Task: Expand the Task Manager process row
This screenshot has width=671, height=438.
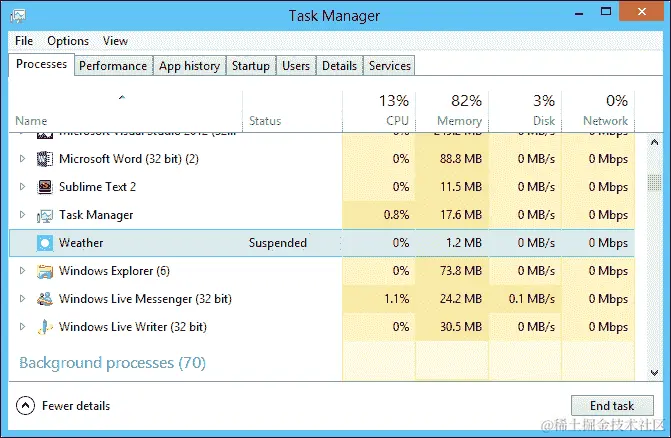Action: (22, 214)
